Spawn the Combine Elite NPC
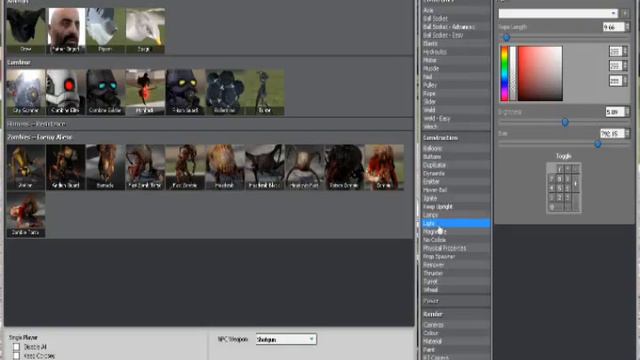Viewport: 640px width, 360px height. point(66,92)
